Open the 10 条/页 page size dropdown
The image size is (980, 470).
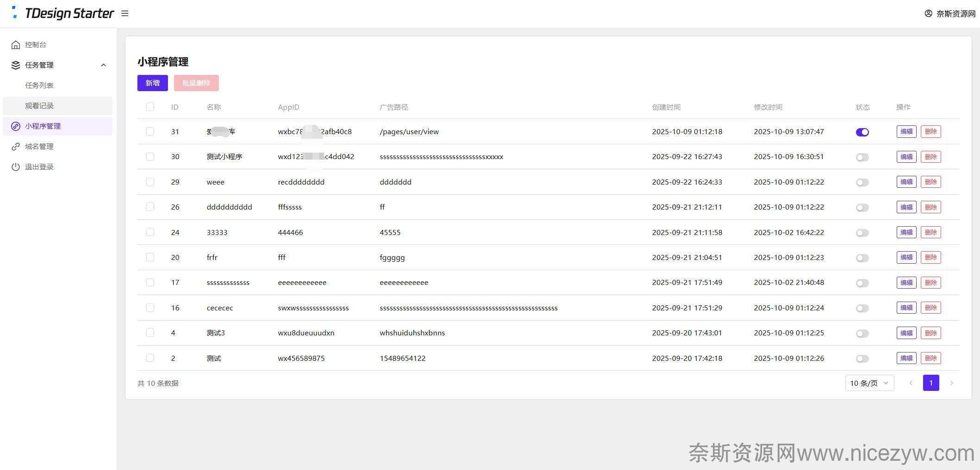(x=869, y=383)
